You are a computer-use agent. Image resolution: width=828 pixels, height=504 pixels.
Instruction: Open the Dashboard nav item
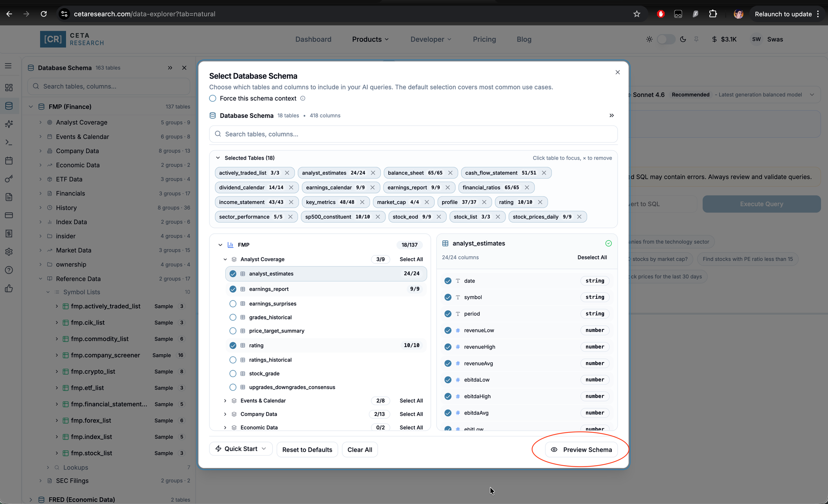coord(313,39)
